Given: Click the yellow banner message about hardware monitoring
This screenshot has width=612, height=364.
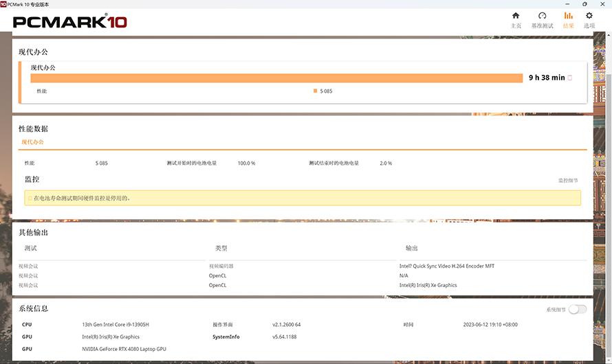Looking at the screenshot, I should (x=82, y=198).
